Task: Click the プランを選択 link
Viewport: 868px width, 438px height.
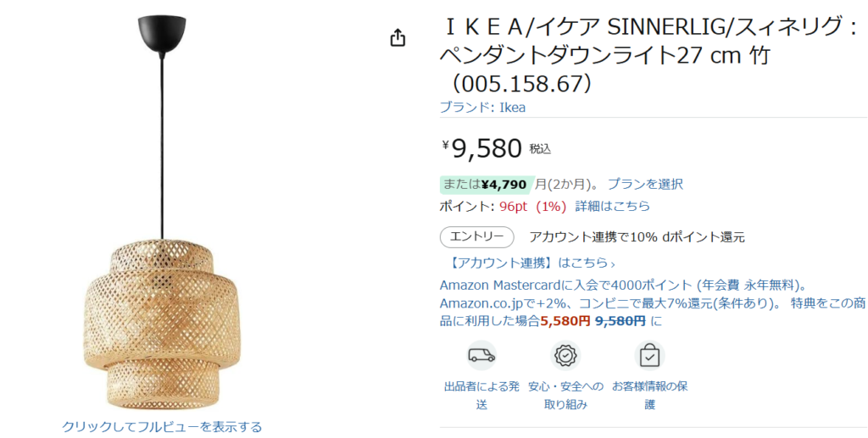Action: click(645, 184)
